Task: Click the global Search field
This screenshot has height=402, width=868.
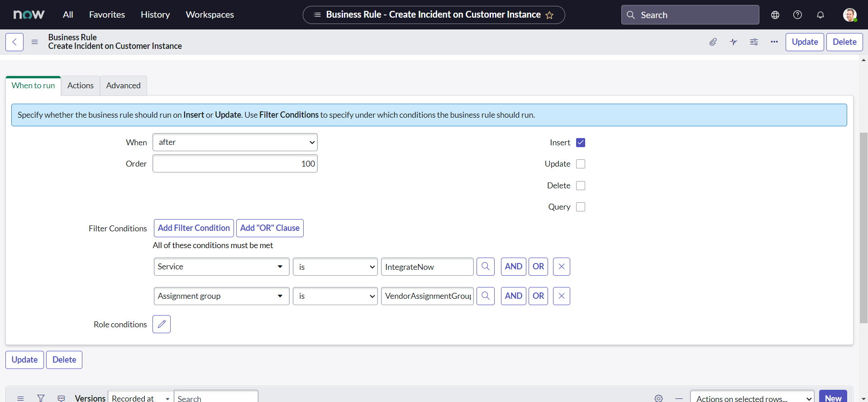Action: [690, 15]
